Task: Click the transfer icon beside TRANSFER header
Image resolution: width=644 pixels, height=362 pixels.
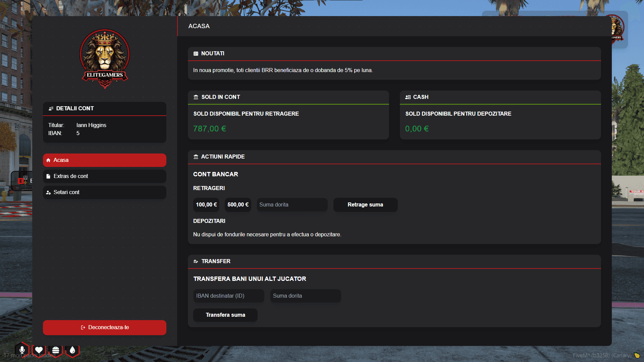Action: (x=196, y=261)
